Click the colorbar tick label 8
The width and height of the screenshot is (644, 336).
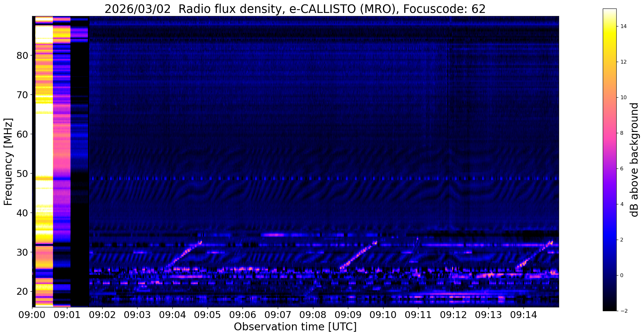[621, 133]
